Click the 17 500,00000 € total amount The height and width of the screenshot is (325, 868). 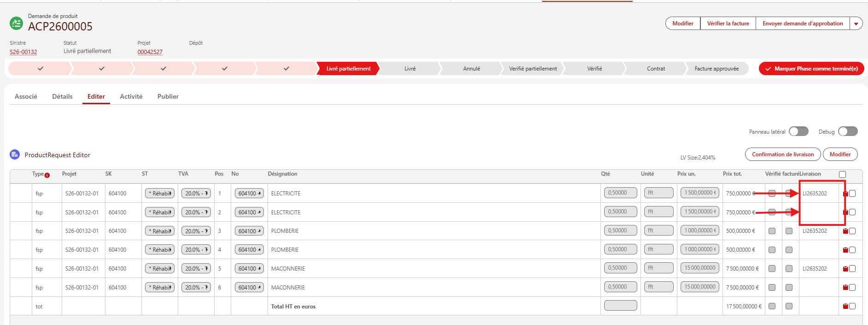click(744, 307)
